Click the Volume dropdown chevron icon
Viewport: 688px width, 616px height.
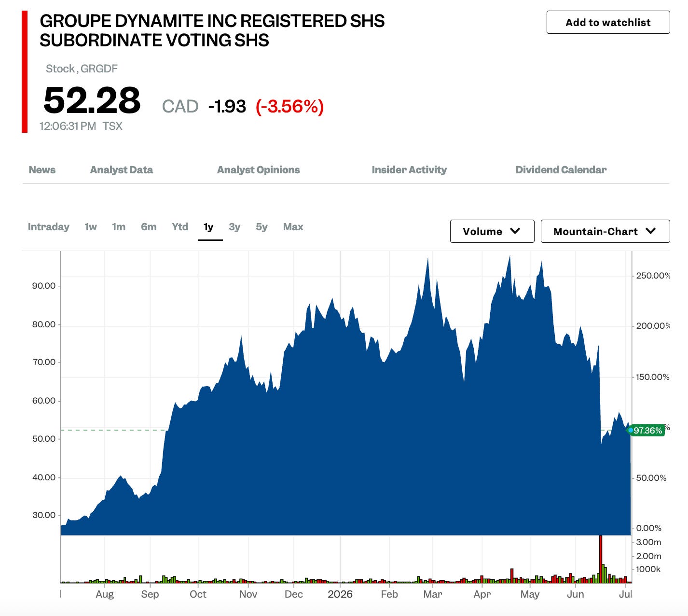(x=515, y=231)
